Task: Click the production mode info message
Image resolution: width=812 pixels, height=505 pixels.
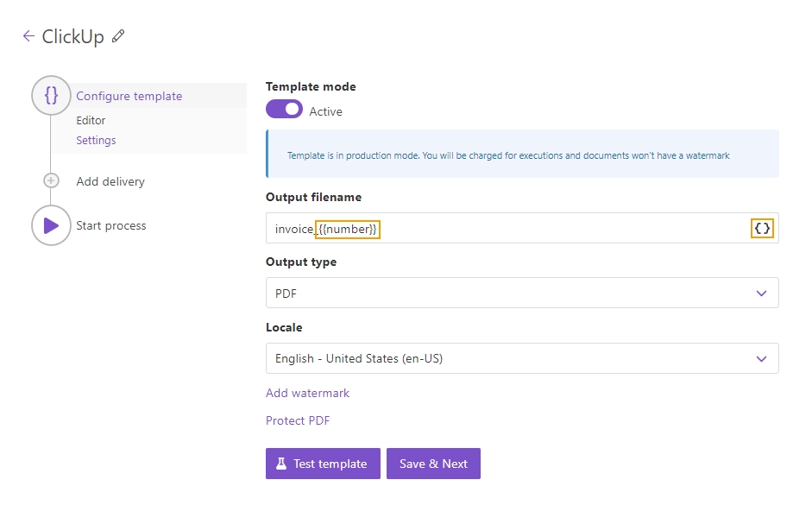Action: (x=522, y=154)
